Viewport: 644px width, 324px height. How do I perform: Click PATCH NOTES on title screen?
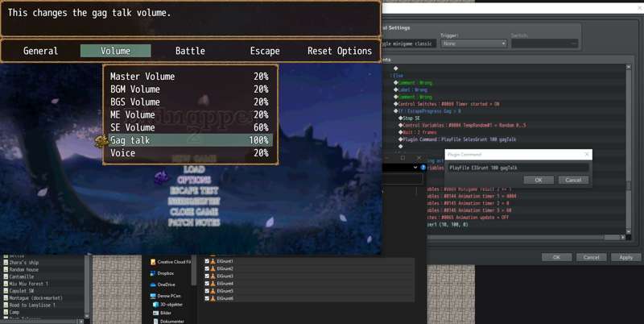click(x=194, y=222)
